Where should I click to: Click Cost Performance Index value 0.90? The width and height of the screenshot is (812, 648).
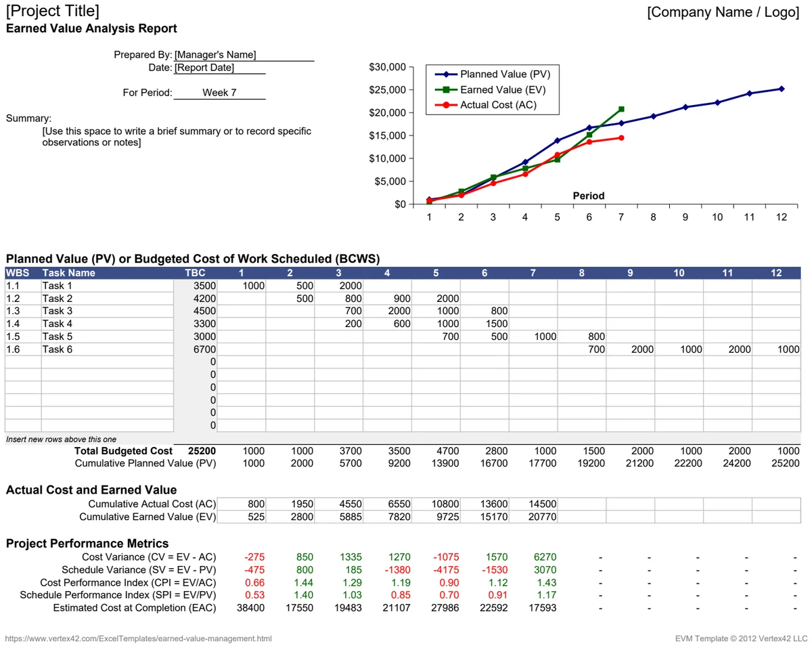[451, 583]
